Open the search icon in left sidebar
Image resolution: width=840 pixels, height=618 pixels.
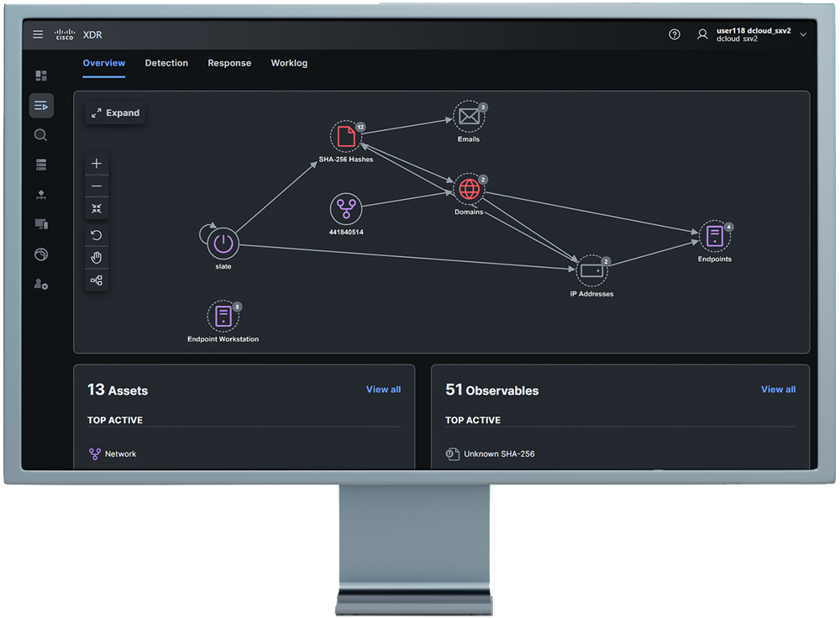[39, 134]
